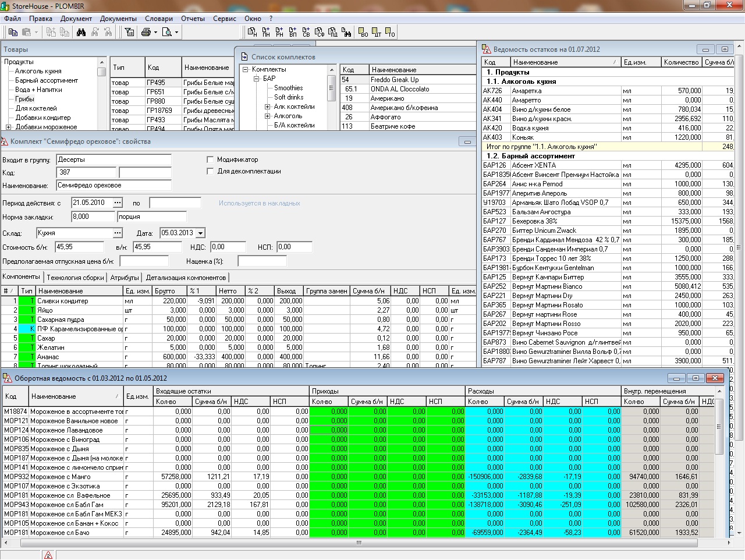Expand Добавки мороженое tree node
The image size is (745, 560).
[8, 127]
